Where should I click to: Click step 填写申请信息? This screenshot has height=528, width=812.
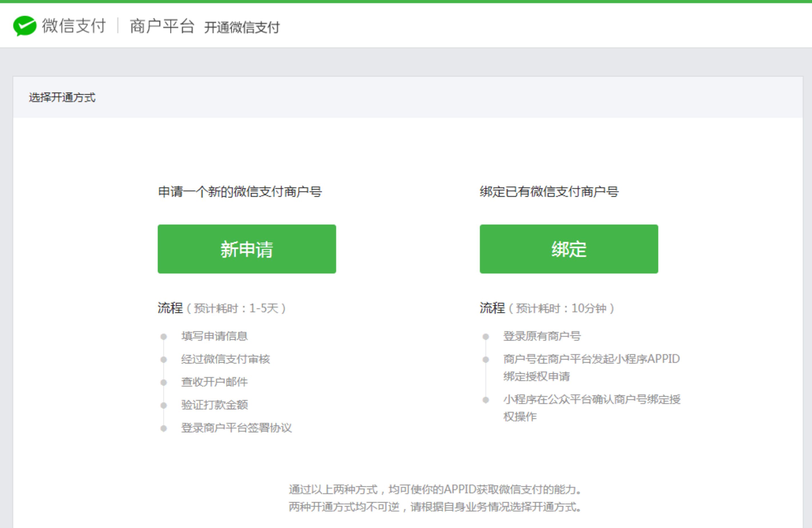(214, 336)
